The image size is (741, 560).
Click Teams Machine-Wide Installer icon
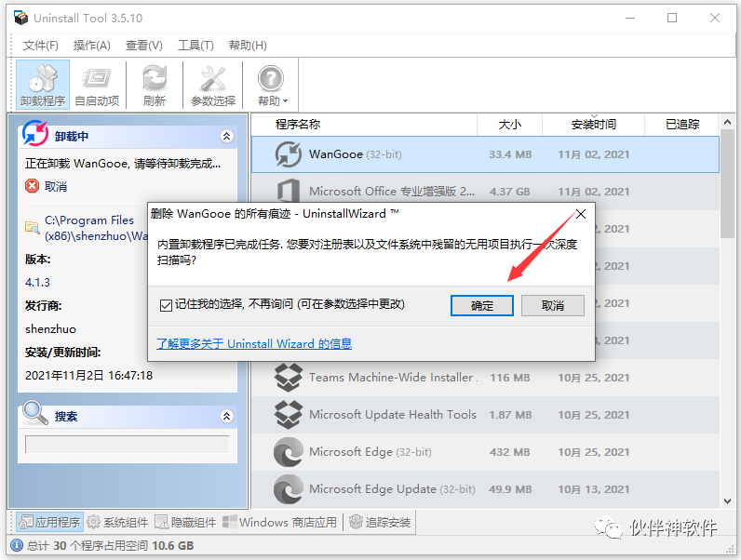289,378
